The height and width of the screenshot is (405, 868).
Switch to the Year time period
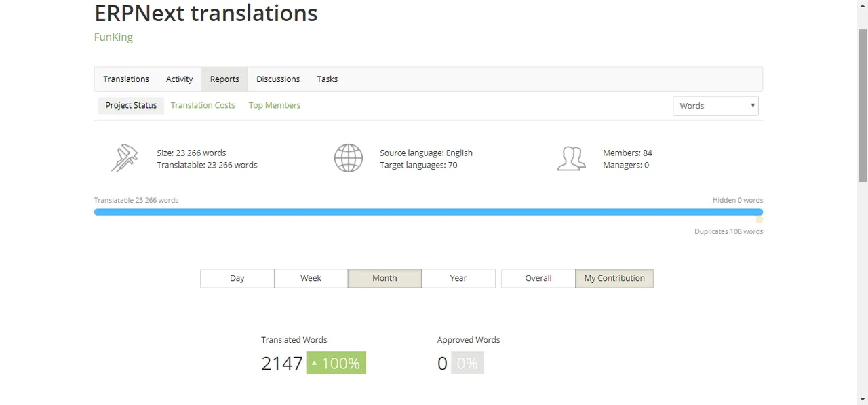458,278
